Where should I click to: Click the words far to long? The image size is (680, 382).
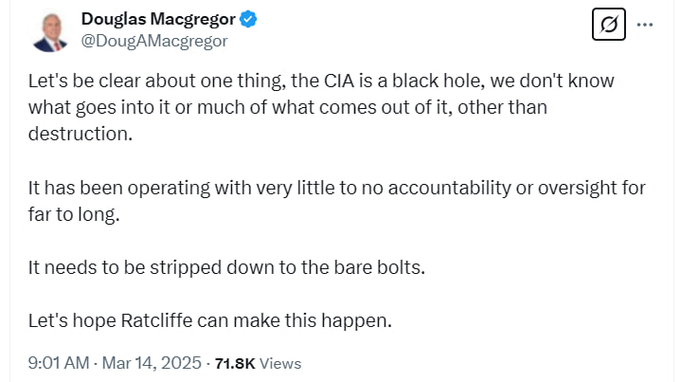(x=74, y=215)
